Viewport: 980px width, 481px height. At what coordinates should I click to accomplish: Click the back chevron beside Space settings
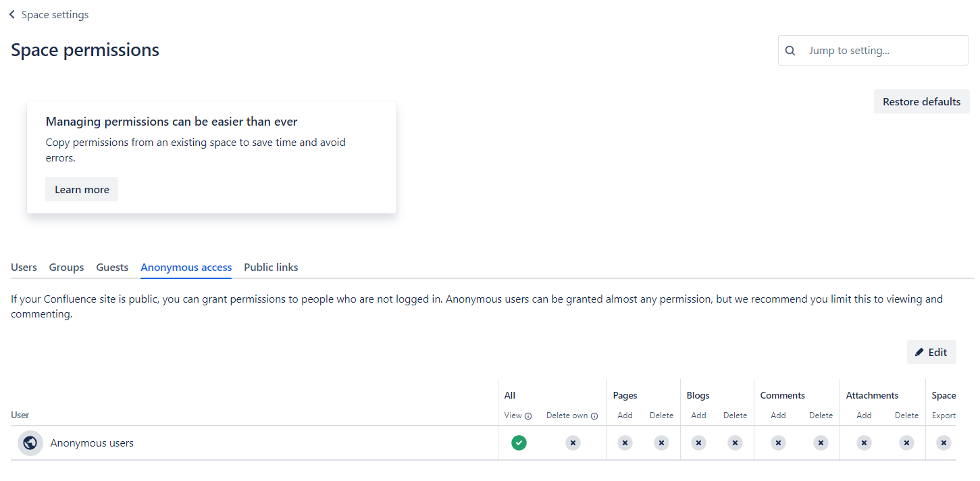pyautogui.click(x=12, y=15)
